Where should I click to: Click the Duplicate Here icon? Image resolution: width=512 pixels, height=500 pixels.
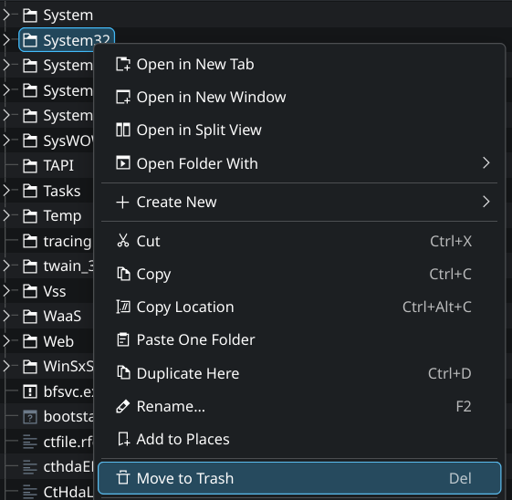[x=123, y=373]
